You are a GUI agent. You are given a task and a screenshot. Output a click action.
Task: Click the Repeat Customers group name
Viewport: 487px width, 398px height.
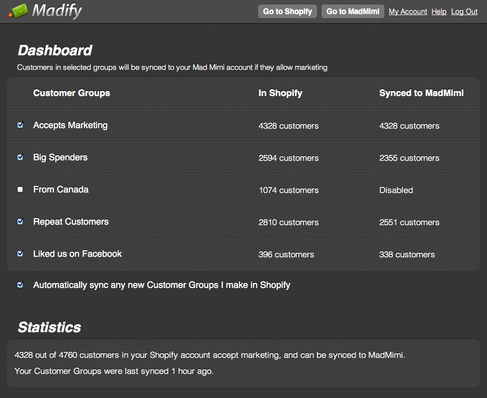pos(71,222)
